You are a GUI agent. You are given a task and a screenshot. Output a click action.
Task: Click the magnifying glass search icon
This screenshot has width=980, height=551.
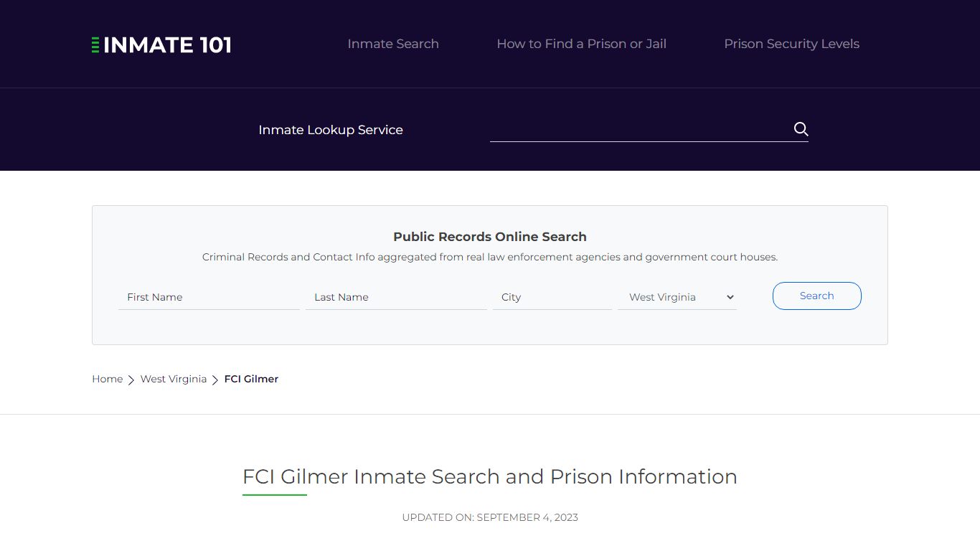tap(801, 129)
